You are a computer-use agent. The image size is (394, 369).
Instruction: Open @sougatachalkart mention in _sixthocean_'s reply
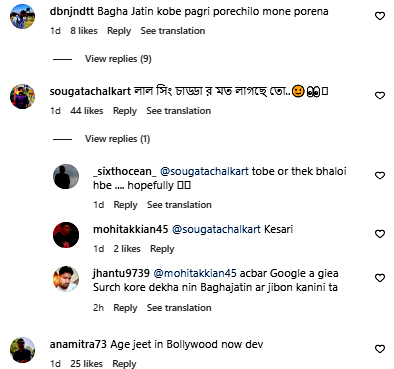coord(204,171)
